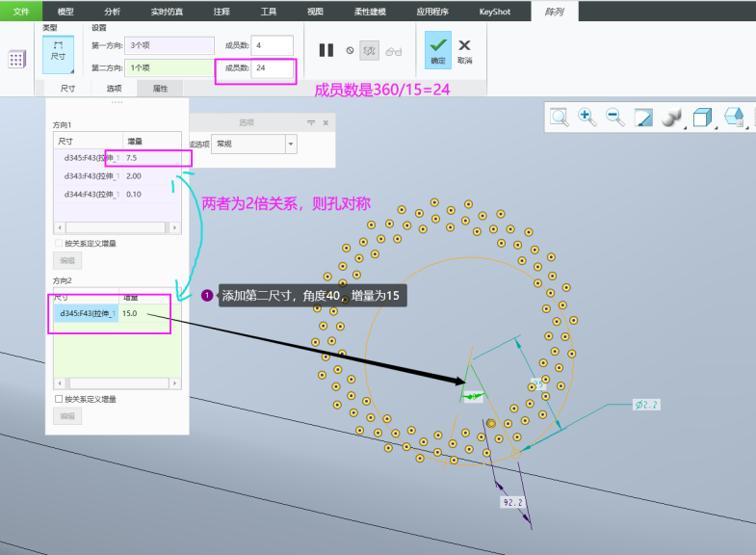This screenshot has width=756, height=555.
Task: Check 按关系定义增量 under 方向2
Action: pos(60,399)
